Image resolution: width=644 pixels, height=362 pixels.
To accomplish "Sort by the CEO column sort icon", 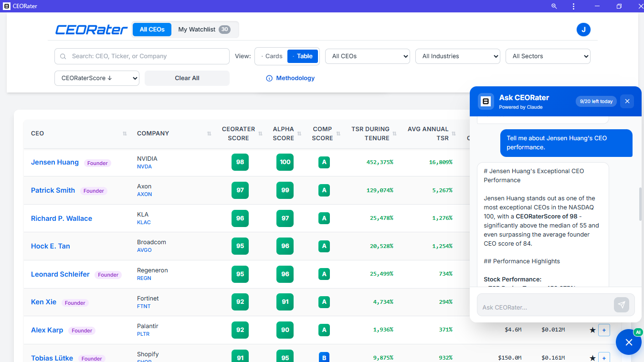I will [x=125, y=134].
